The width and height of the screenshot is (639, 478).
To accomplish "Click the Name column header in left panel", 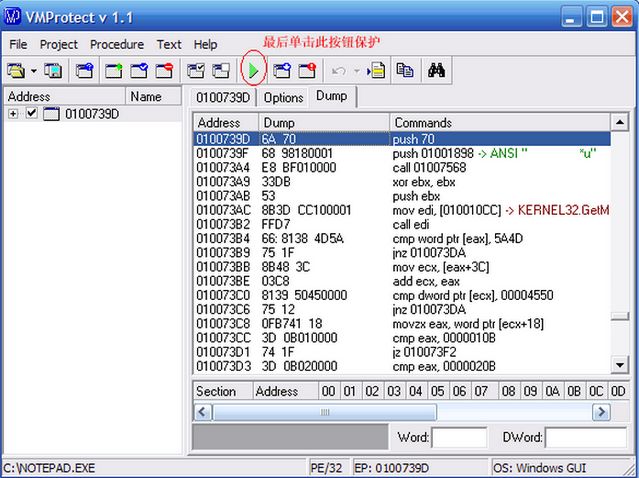I will [146, 97].
